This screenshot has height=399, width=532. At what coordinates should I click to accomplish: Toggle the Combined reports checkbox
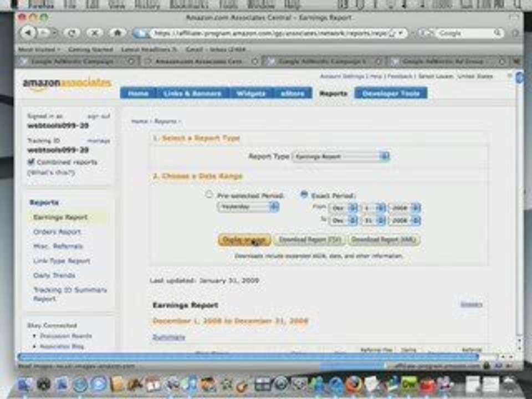click(31, 162)
